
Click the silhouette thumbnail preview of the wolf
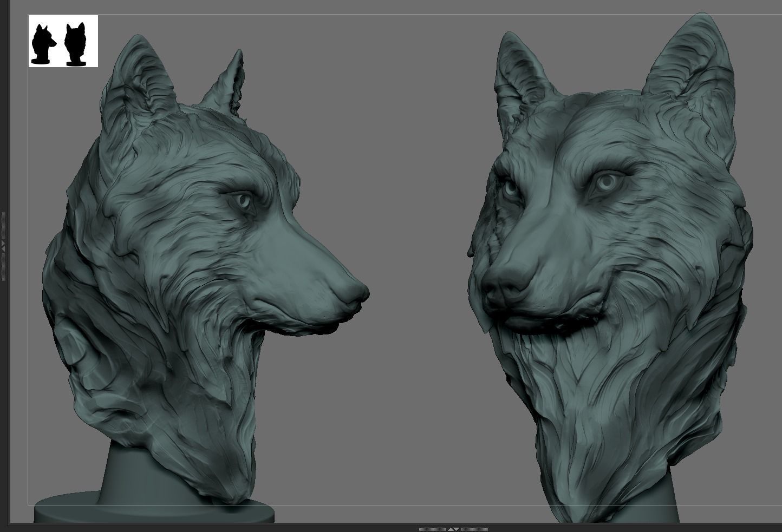(x=63, y=41)
